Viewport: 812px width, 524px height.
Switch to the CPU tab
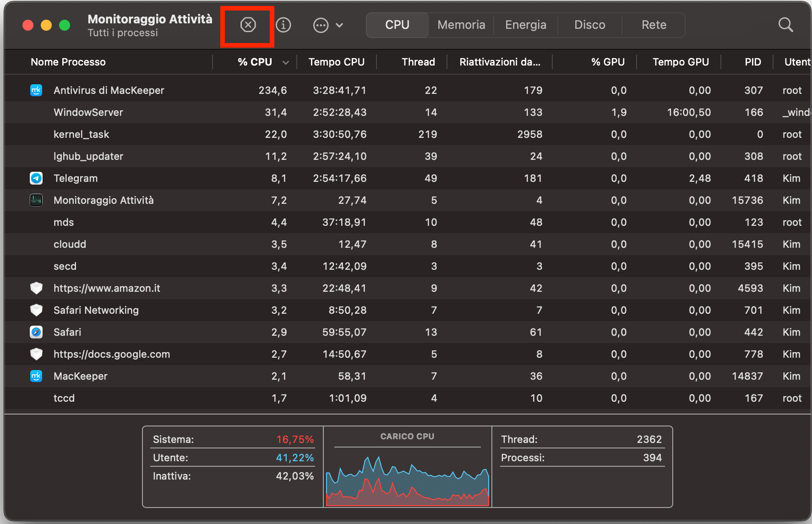397,25
